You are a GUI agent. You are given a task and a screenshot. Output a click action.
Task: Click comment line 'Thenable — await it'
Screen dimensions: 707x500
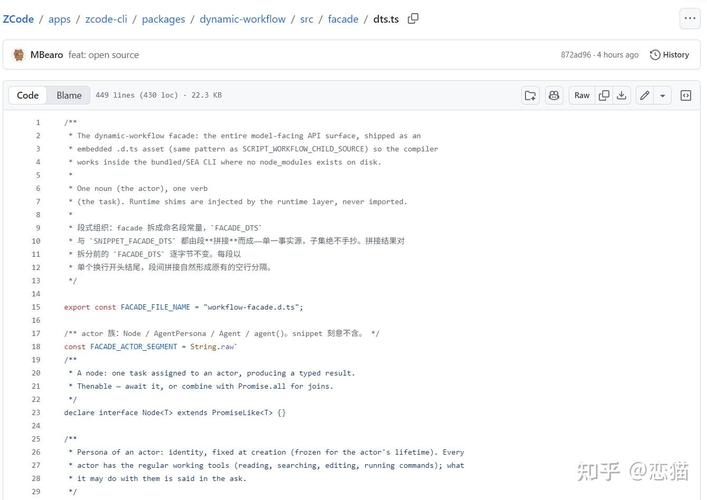coord(201,386)
